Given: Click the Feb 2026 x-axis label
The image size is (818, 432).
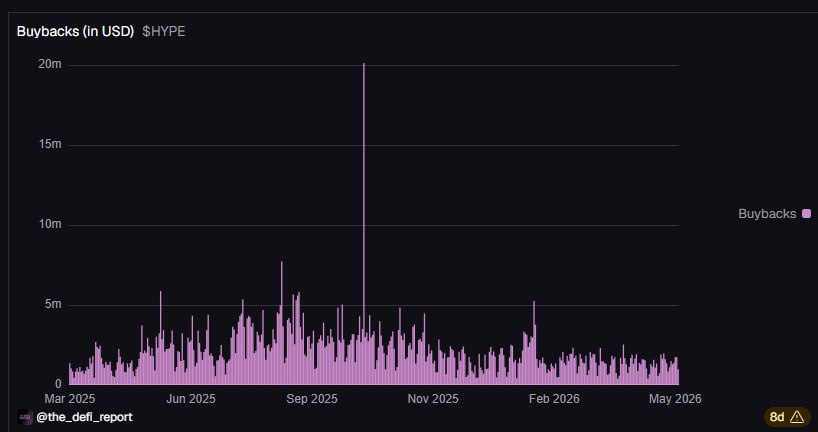Looking at the screenshot, I should coord(554,399).
